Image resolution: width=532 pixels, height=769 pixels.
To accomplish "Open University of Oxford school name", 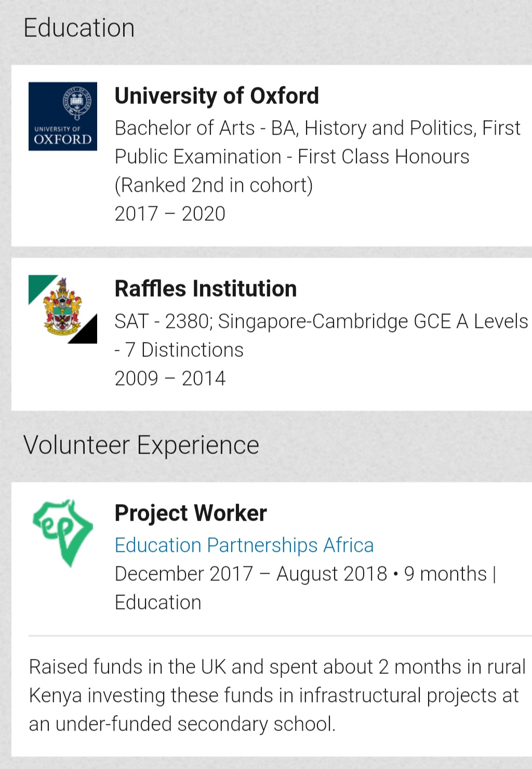I will [x=217, y=96].
